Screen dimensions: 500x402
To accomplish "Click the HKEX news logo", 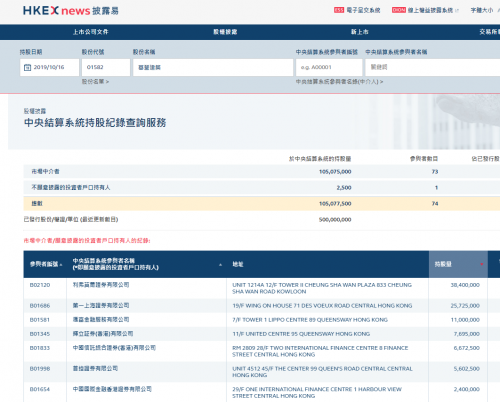I will tap(71, 11).
